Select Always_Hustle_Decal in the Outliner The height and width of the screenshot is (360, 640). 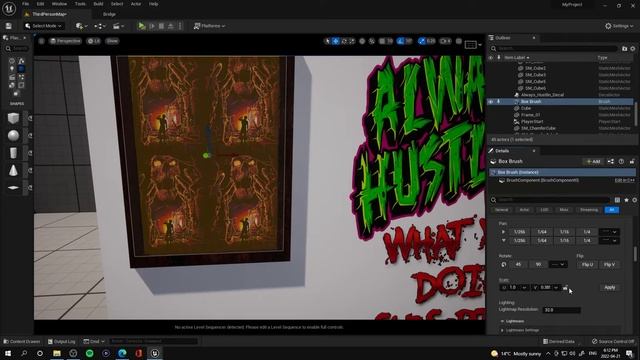tap(542, 95)
